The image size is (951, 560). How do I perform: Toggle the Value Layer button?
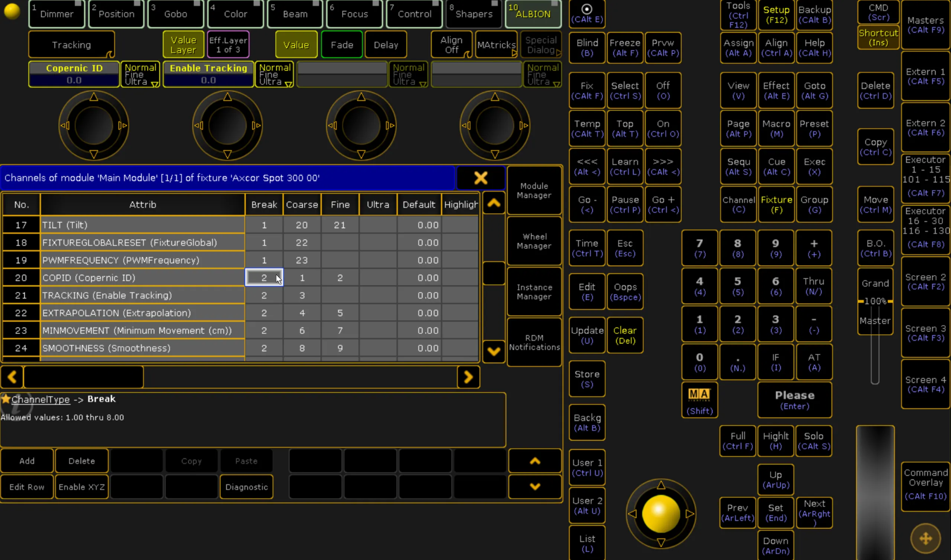point(184,45)
